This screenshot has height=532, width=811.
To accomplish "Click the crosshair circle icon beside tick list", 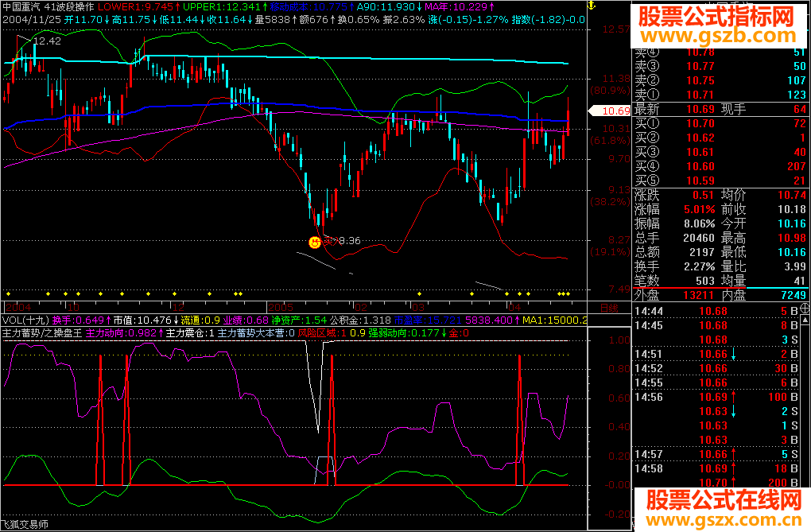I will click(805, 309).
